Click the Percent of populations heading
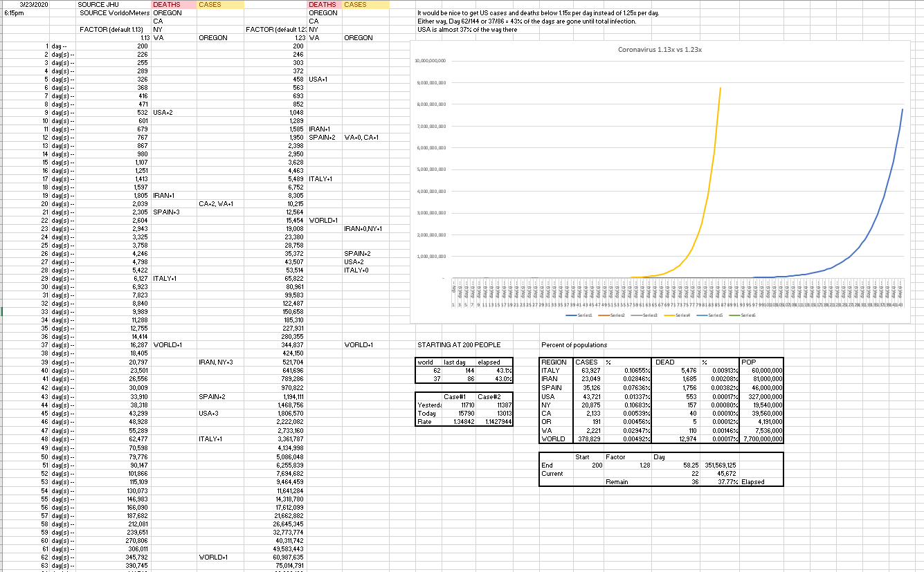 pyautogui.click(x=574, y=345)
